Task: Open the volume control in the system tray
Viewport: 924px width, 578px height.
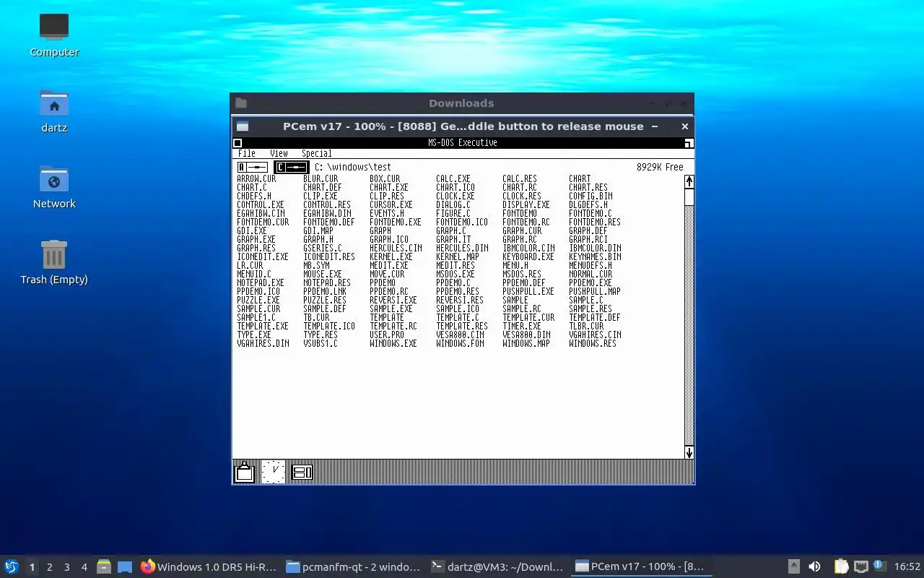Action: pyautogui.click(x=814, y=567)
